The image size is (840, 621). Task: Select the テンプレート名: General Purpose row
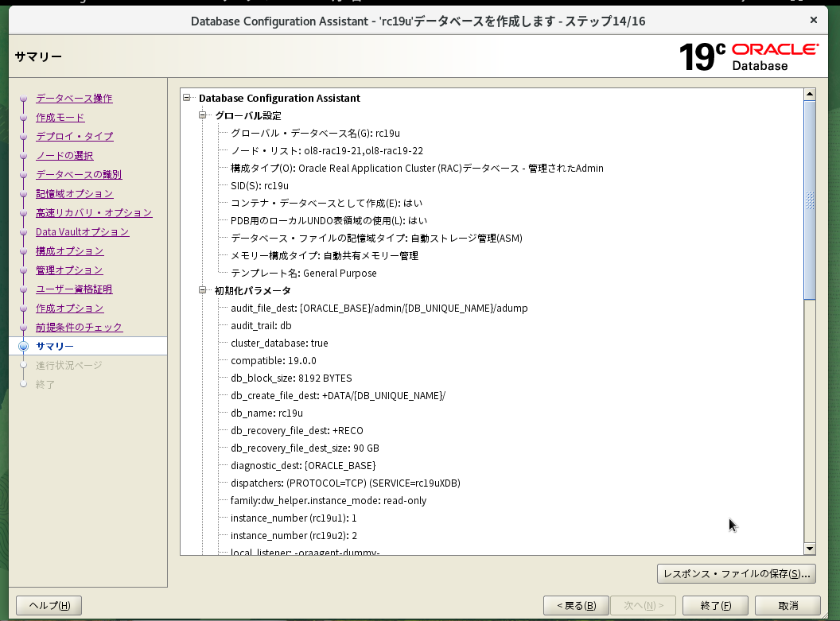(304, 273)
